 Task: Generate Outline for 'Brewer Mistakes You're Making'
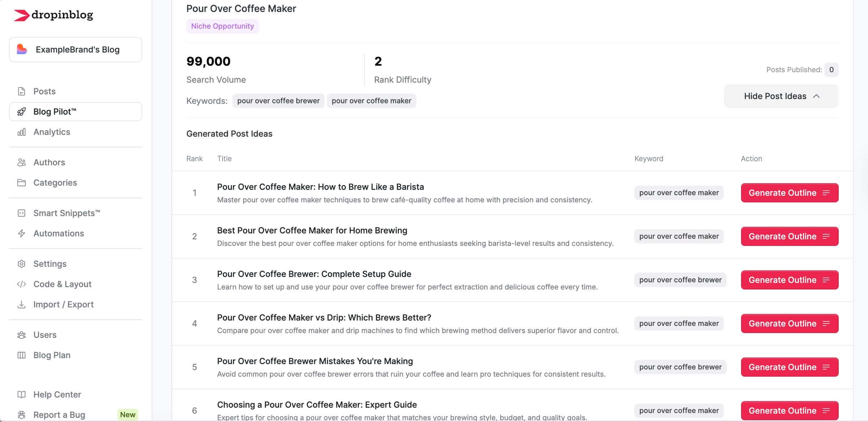[x=790, y=367]
